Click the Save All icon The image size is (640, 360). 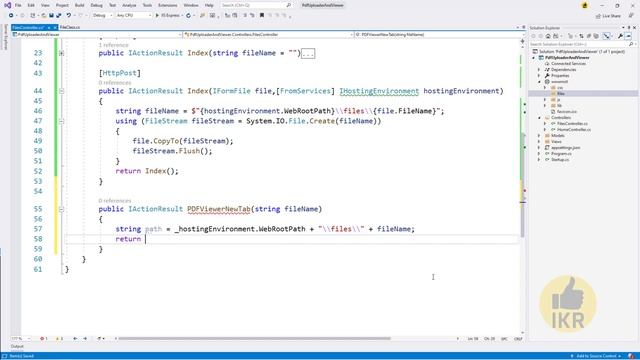pyautogui.click(x=59, y=16)
